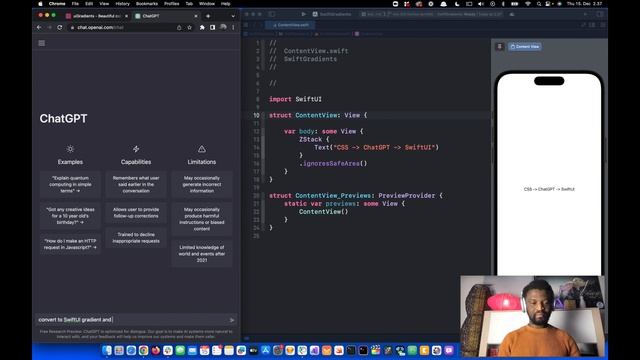The image size is (640, 360).
Task: Open the View menu
Action: (104, 4)
